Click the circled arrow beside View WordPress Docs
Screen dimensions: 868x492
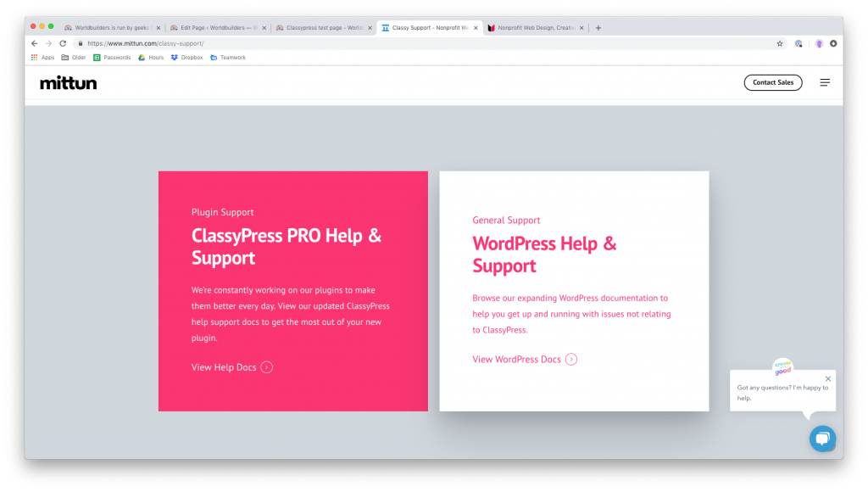(570, 359)
